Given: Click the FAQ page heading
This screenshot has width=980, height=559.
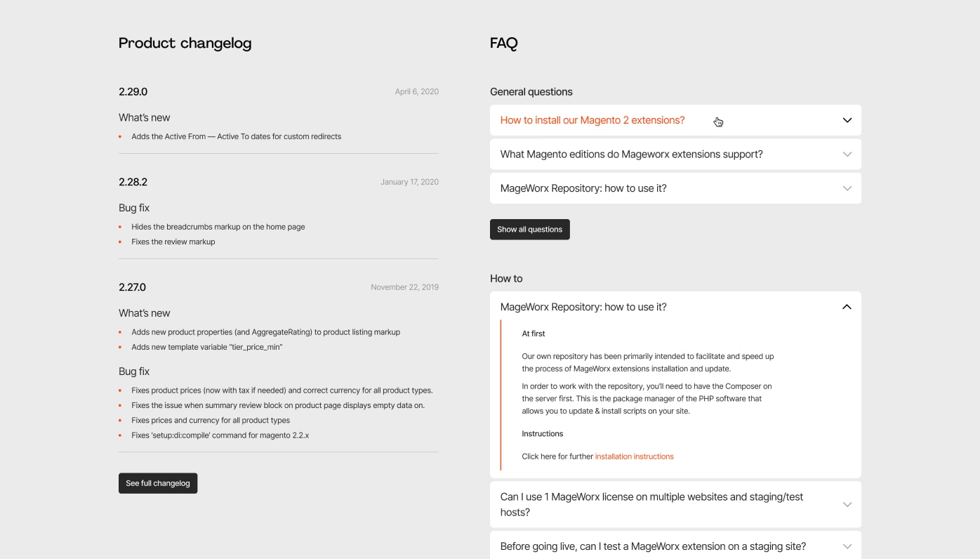Looking at the screenshot, I should click(x=503, y=43).
